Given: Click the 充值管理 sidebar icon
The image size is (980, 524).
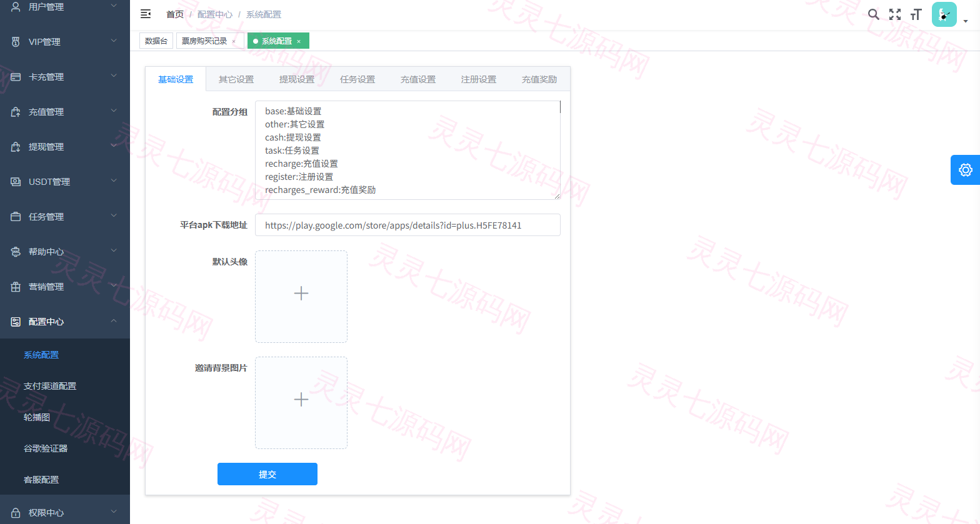Looking at the screenshot, I should [x=16, y=112].
